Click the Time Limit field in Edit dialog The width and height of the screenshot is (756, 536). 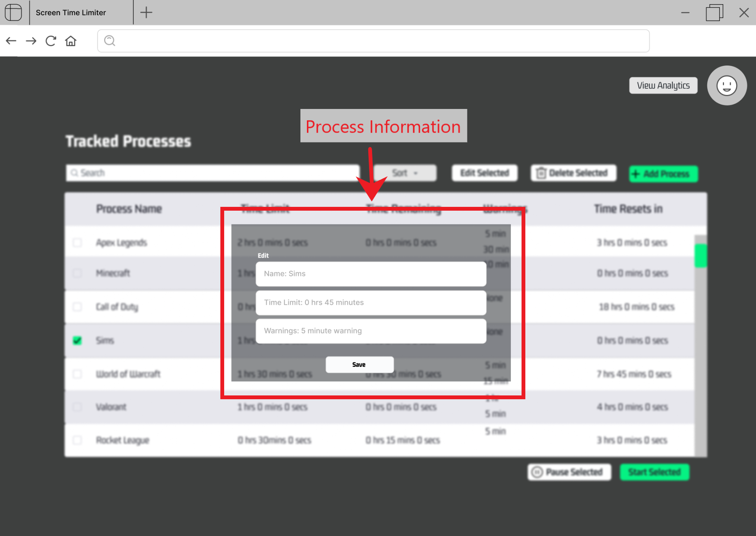[371, 302]
